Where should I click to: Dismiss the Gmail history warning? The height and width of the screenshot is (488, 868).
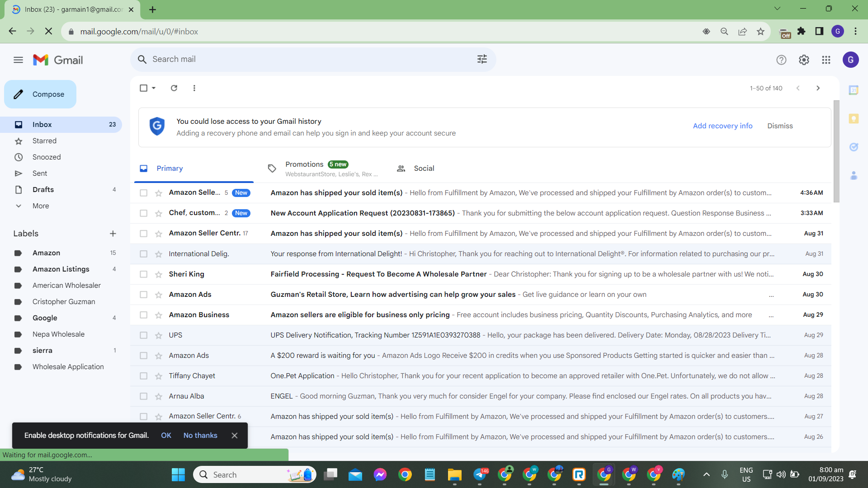click(x=780, y=126)
